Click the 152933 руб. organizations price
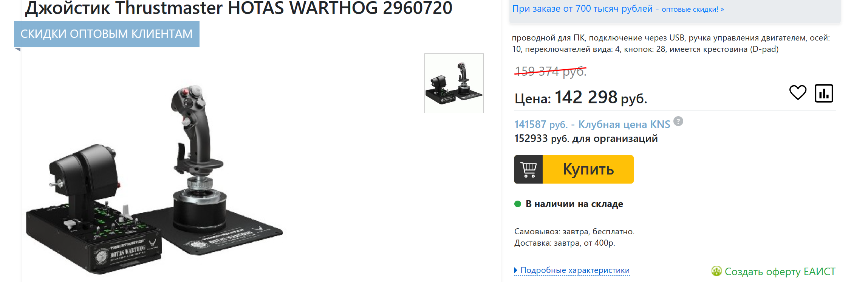 (586, 139)
